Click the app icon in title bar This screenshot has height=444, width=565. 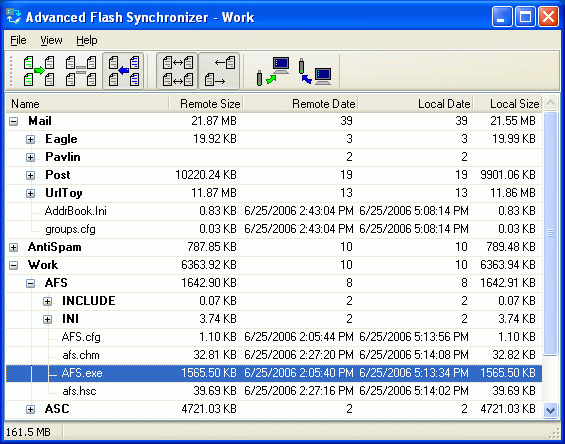(14, 17)
